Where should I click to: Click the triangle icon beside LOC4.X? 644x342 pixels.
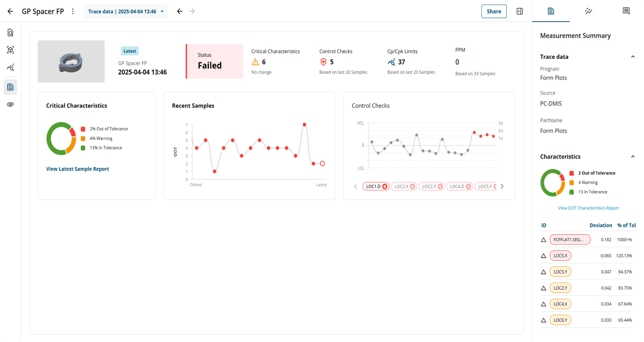[x=543, y=304]
